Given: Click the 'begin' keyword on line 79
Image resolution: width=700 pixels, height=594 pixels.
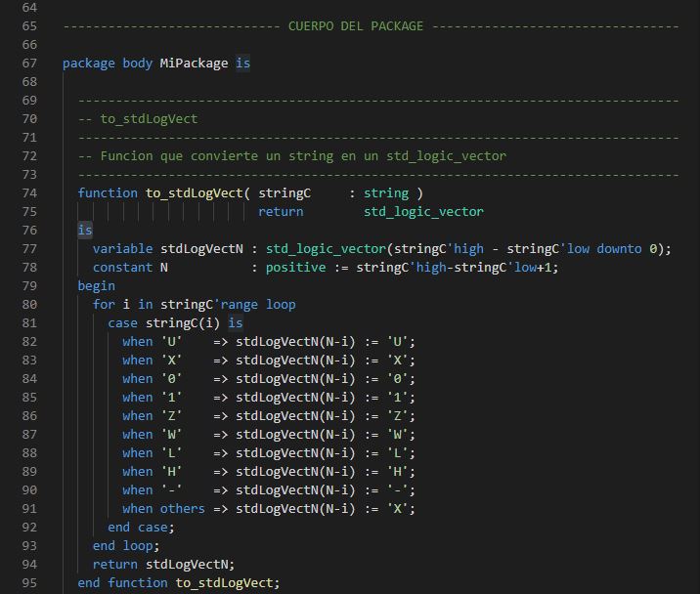Looking at the screenshot, I should (96, 286).
